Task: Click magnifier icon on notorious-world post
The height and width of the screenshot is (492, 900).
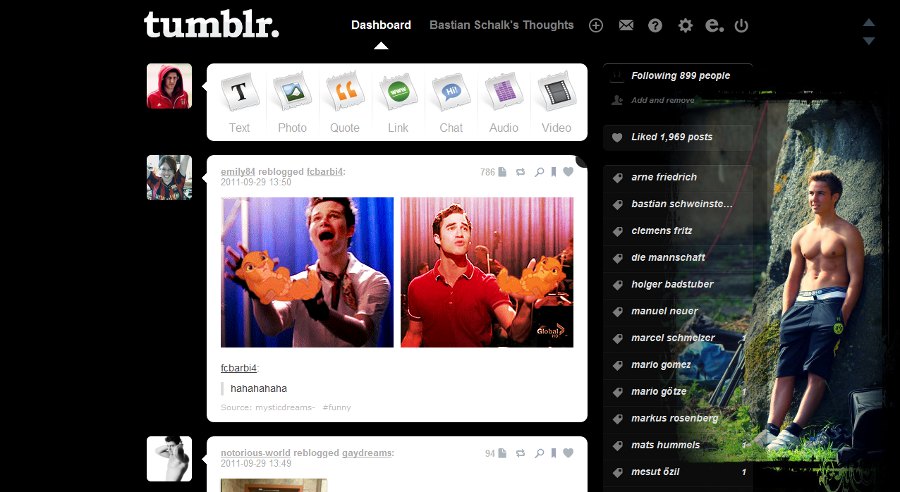Action: 539,453
